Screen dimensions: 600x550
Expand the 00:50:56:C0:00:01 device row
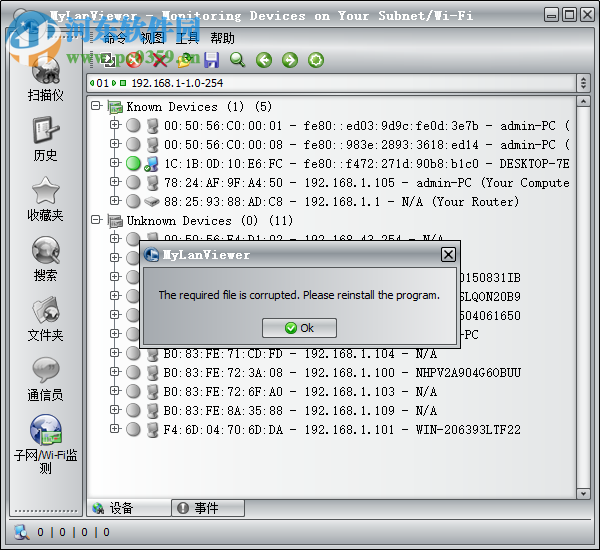point(114,124)
